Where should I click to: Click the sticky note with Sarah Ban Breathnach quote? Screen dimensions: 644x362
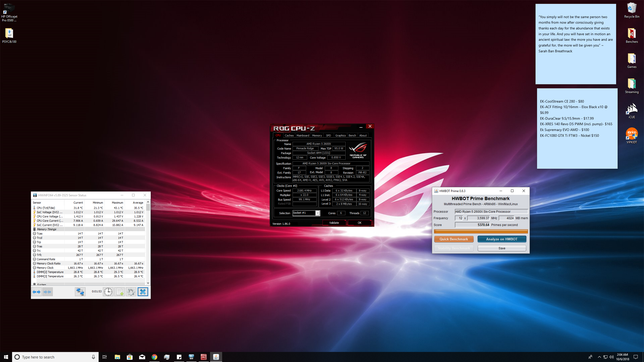click(x=576, y=44)
